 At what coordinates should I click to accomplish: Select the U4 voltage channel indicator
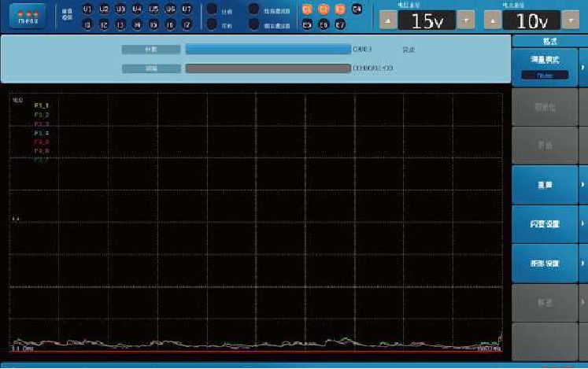pos(137,9)
